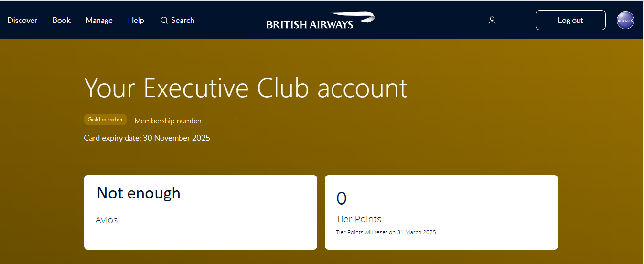Click the 'Your Executive Club account' heading

point(246,88)
